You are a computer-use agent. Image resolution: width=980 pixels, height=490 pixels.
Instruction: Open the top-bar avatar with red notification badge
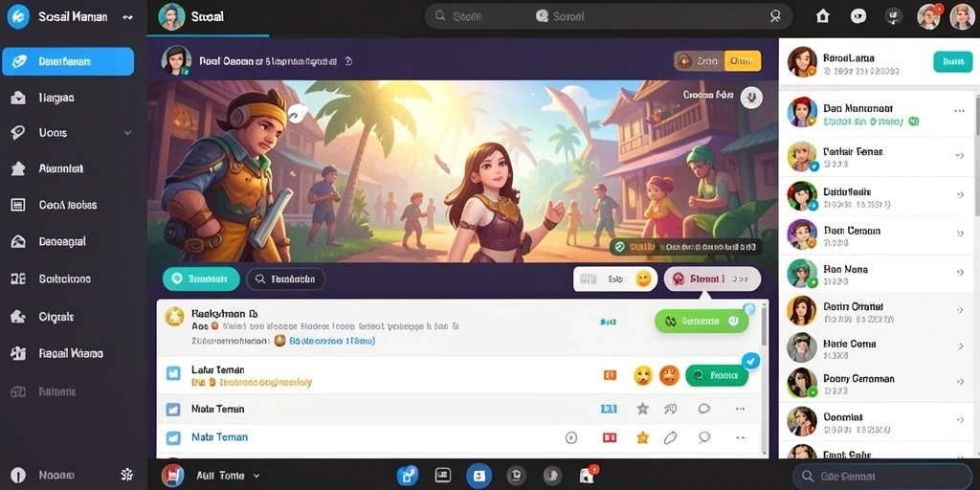(929, 17)
